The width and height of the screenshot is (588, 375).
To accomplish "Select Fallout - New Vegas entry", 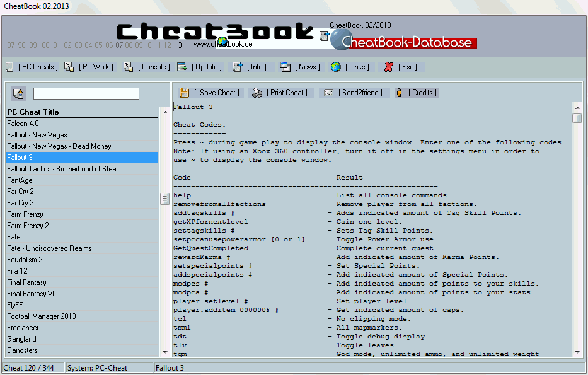I will (83, 135).
